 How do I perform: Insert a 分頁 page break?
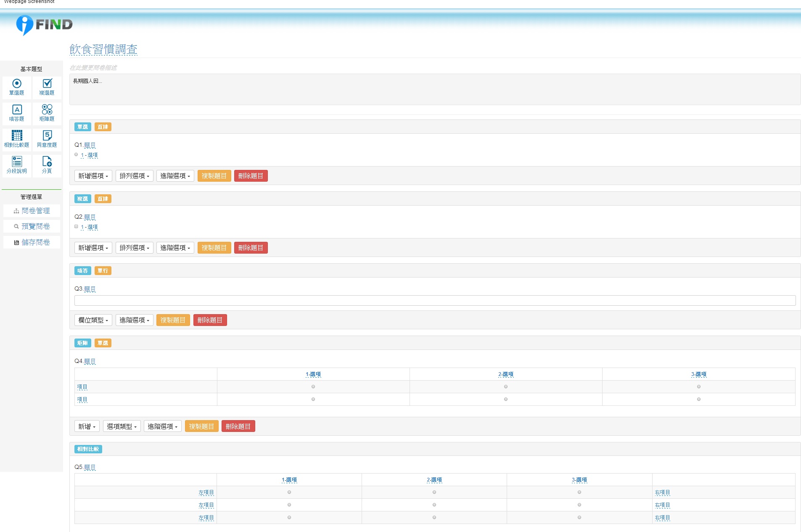tap(47, 166)
